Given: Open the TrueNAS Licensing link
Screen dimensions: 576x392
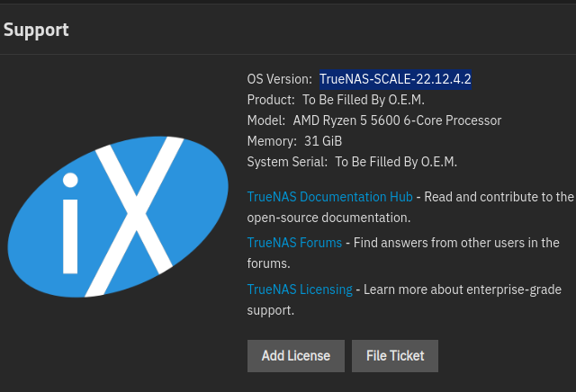Looking at the screenshot, I should click(x=300, y=290).
